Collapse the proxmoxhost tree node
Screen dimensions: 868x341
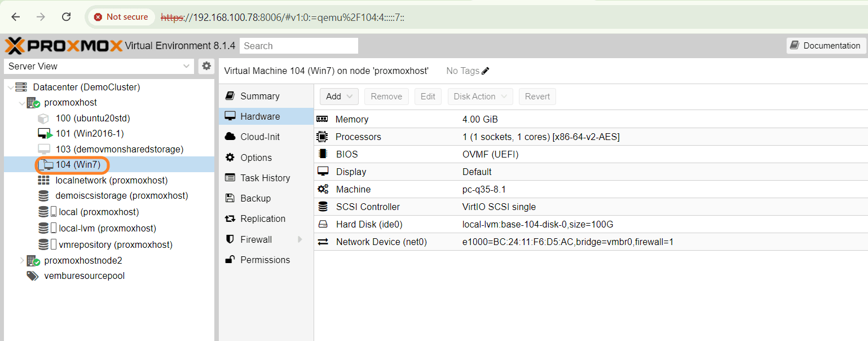click(22, 103)
